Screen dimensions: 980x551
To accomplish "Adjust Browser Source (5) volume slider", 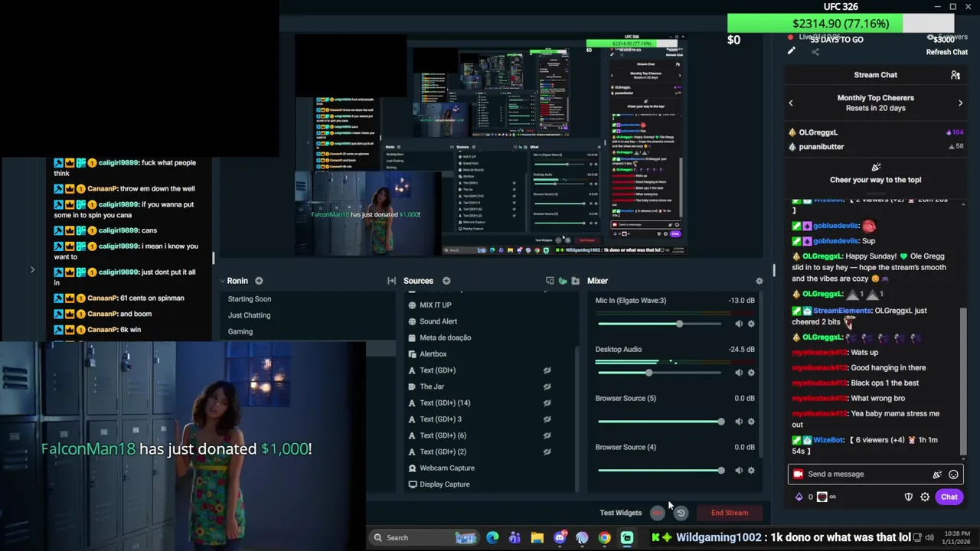I will pos(660,422).
